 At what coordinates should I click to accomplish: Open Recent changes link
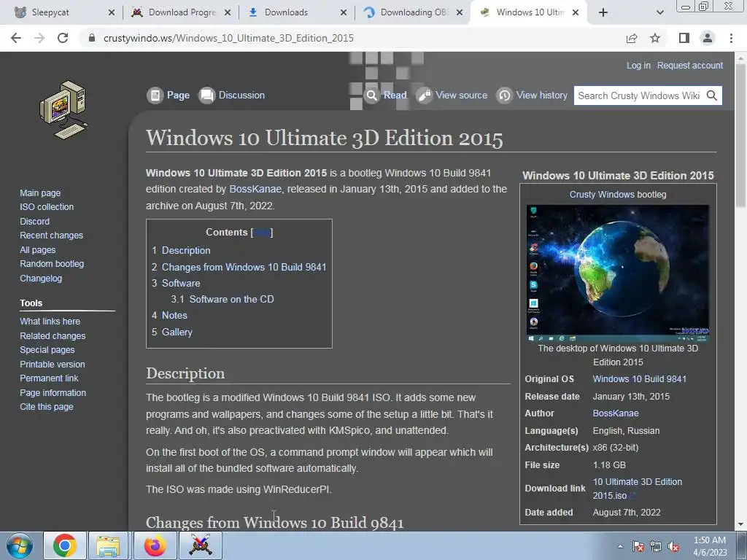[52, 236]
